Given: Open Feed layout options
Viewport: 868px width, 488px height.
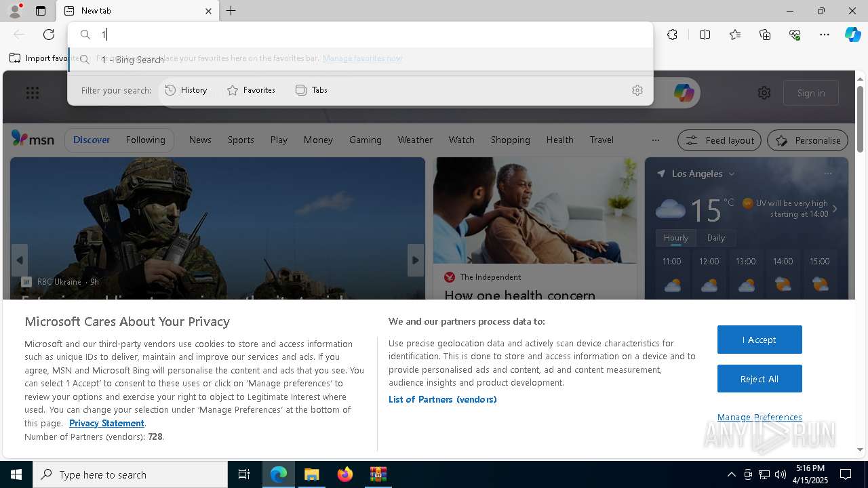Looking at the screenshot, I should (x=719, y=140).
